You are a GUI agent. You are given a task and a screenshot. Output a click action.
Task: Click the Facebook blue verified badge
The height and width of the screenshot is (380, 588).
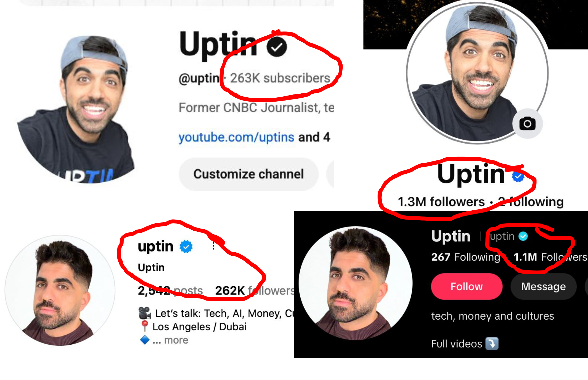tap(518, 176)
